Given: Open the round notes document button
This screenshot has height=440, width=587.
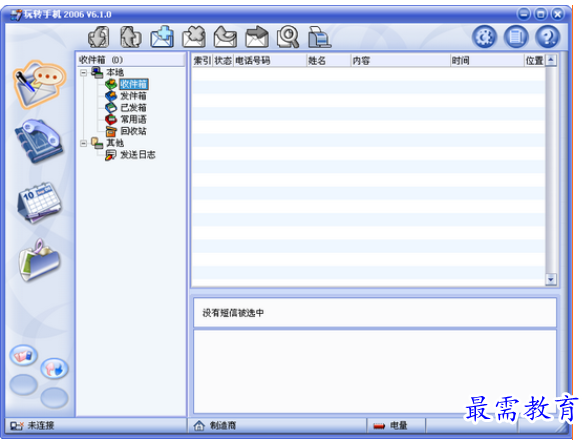Looking at the screenshot, I should coord(516,37).
